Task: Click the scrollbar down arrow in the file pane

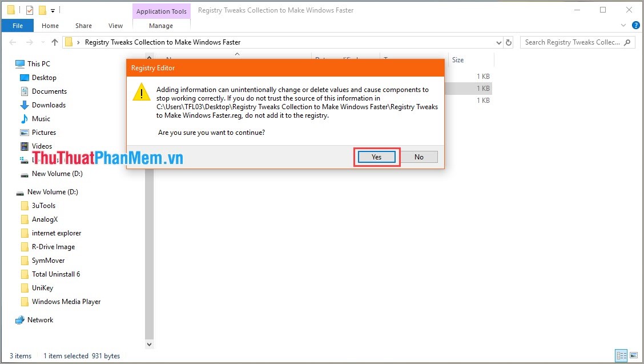Action: click(x=149, y=344)
